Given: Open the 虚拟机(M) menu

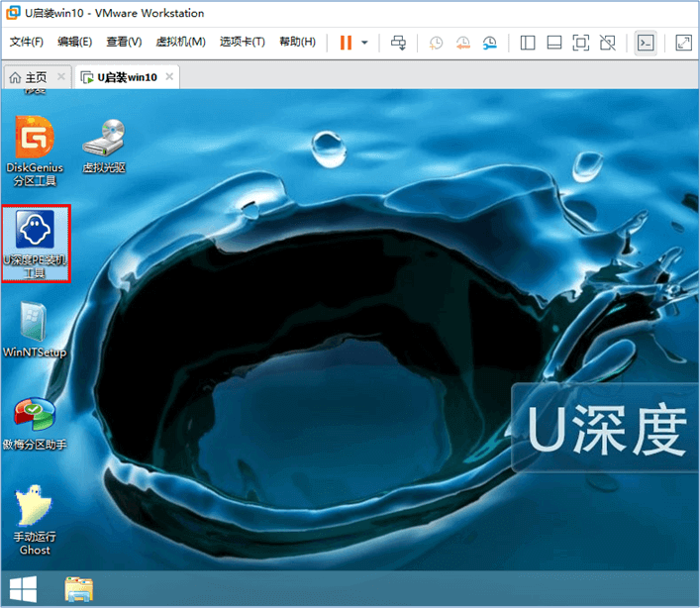Looking at the screenshot, I should click(x=180, y=42).
